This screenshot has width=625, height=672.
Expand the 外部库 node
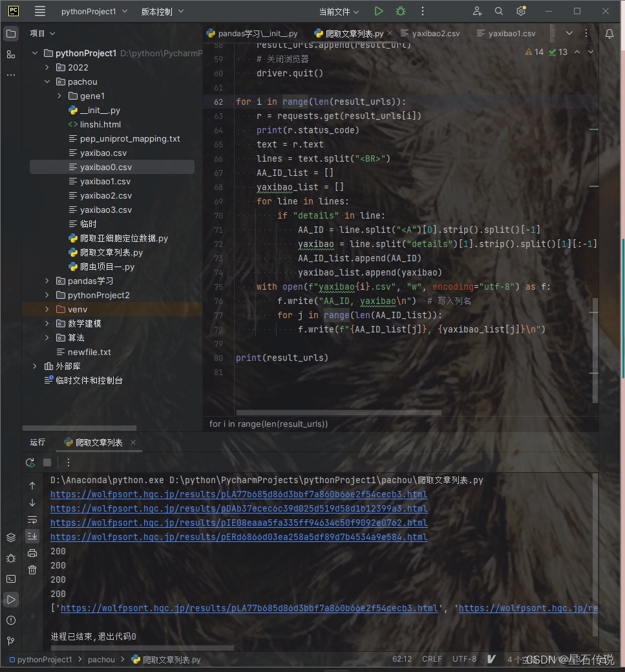[x=35, y=366]
